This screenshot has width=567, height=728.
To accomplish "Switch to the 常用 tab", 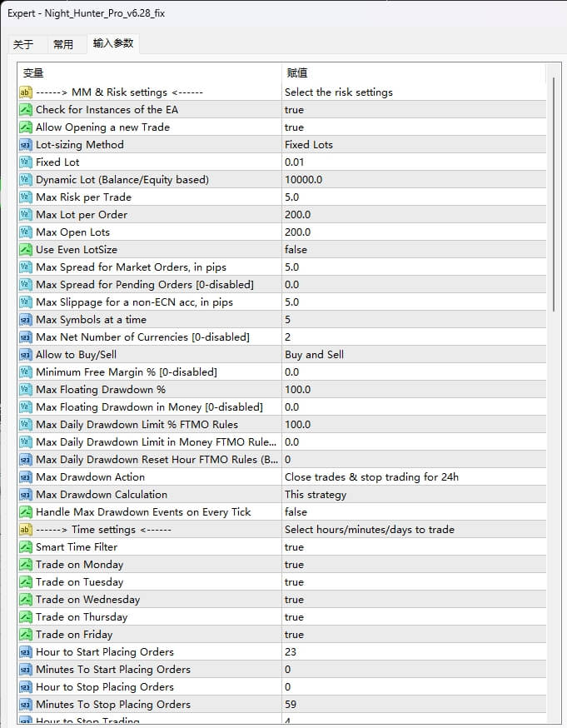I will (63, 45).
